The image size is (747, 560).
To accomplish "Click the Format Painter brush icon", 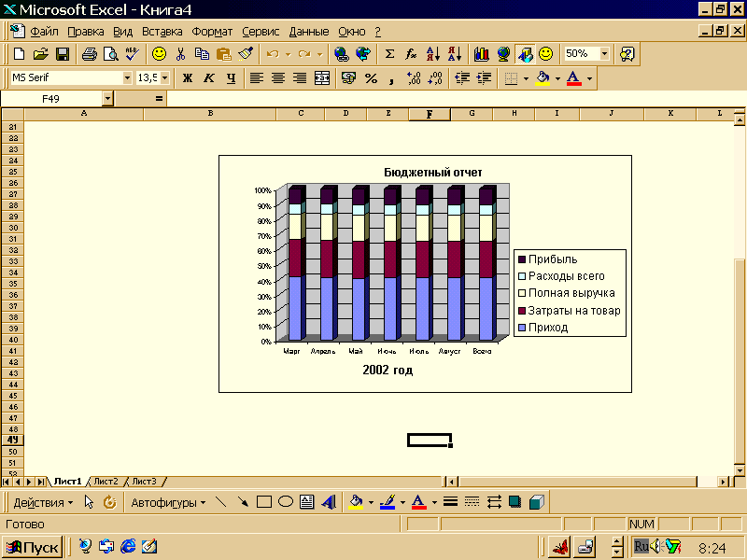I will (x=246, y=54).
